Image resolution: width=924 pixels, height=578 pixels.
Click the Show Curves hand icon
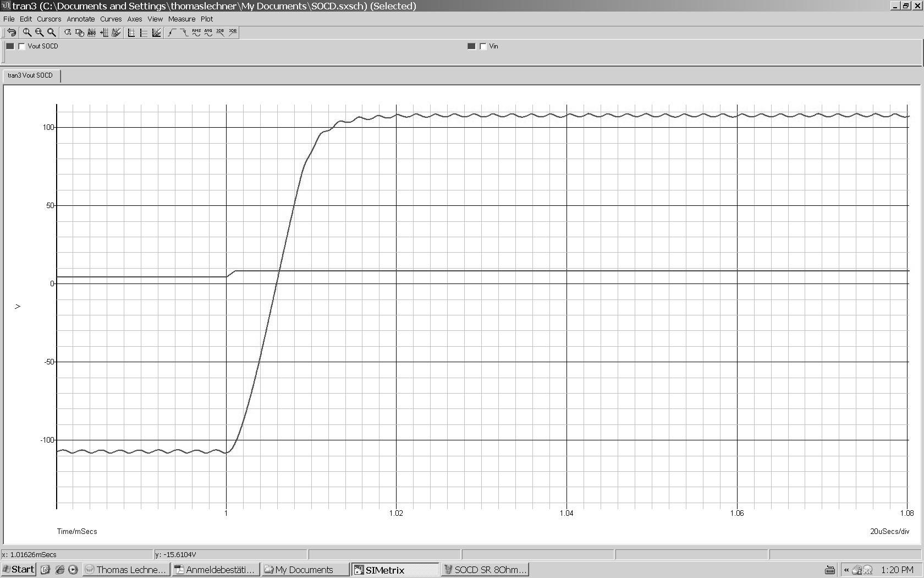[80, 32]
